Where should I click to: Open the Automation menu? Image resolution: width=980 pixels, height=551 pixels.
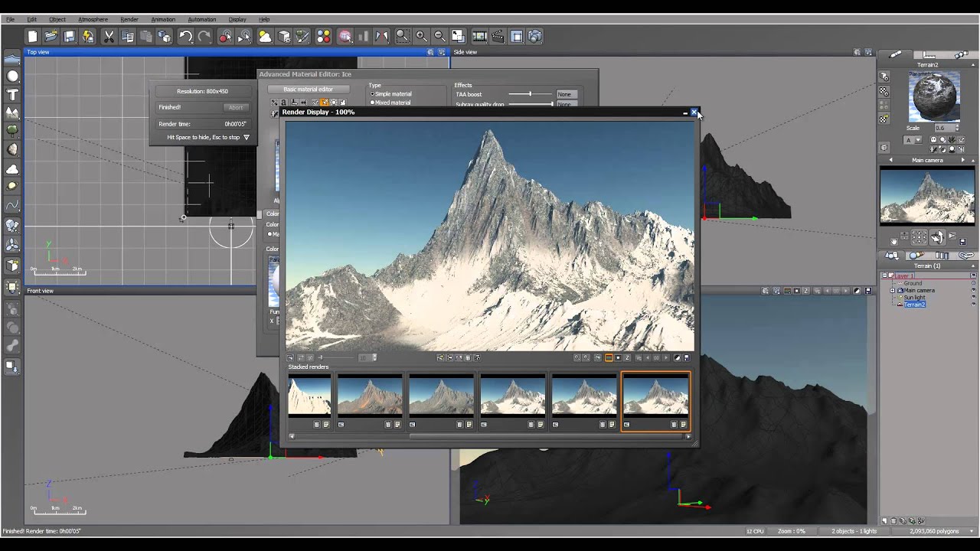201,19
